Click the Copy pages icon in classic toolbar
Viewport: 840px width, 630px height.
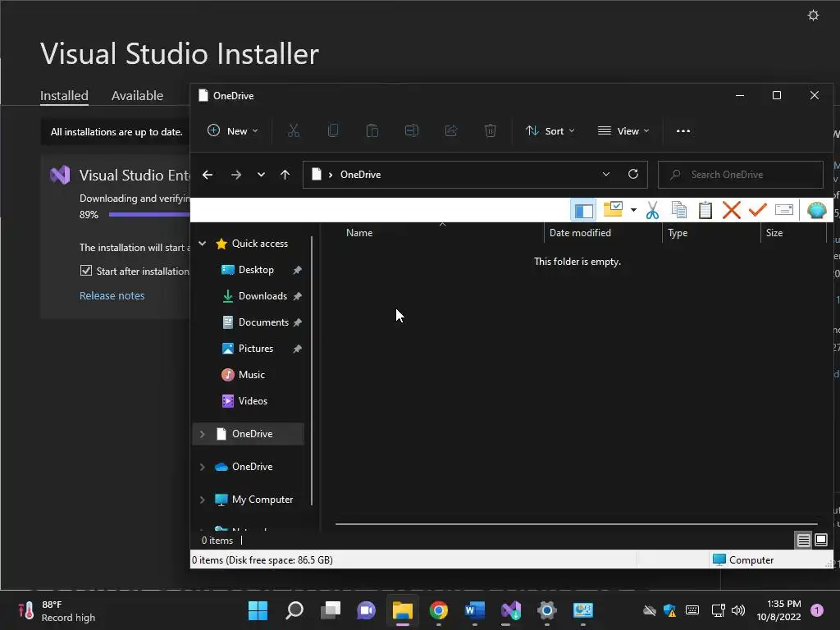pyautogui.click(x=678, y=210)
